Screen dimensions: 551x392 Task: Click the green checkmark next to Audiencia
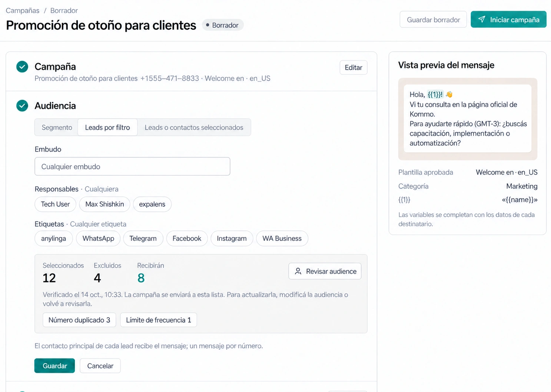pos(22,106)
